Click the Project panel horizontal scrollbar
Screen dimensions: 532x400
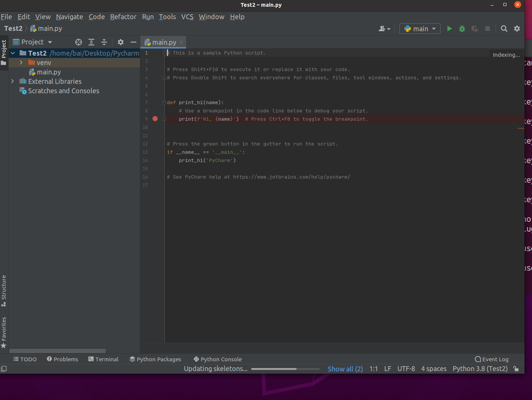click(58, 351)
